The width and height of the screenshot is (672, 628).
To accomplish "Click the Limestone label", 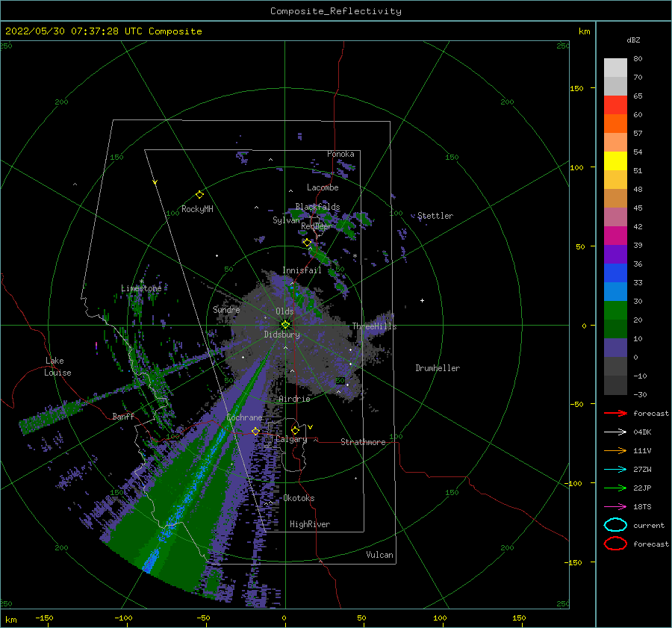I will pos(141,288).
